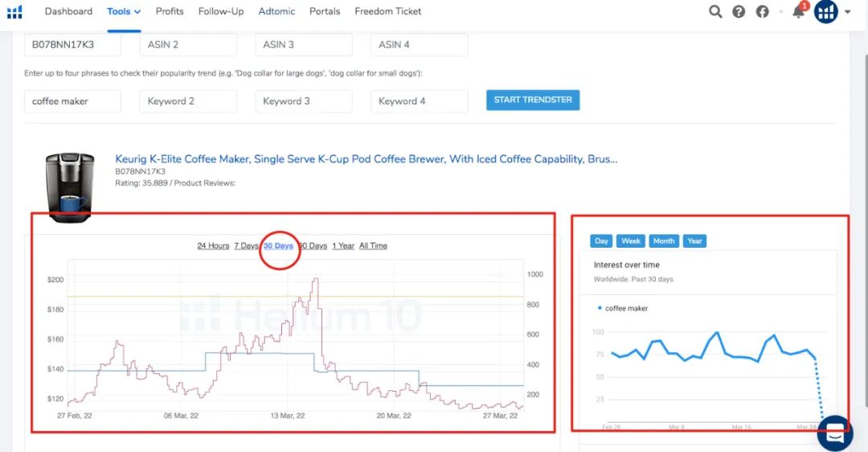Set interest chart to Week view
This screenshot has width=868, height=452.
[x=631, y=241]
